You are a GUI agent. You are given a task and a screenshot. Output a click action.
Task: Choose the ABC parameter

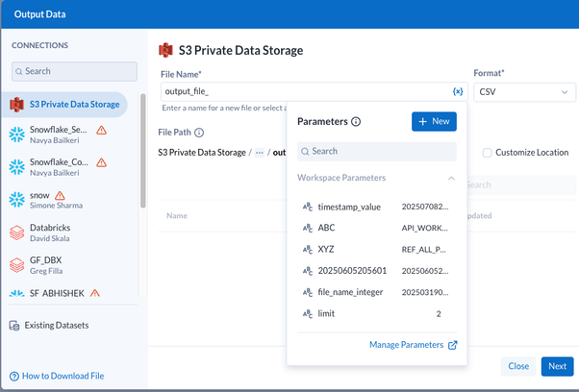click(377, 229)
